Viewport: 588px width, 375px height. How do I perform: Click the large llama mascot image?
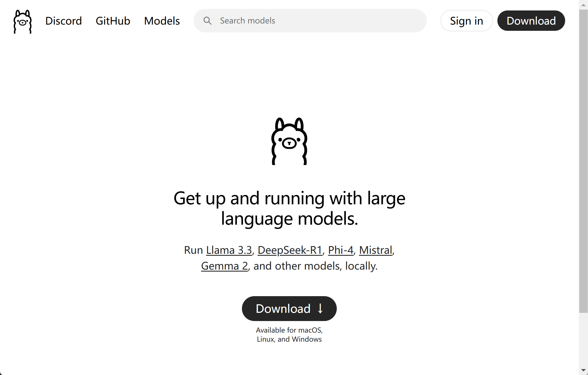pyautogui.click(x=289, y=141)
